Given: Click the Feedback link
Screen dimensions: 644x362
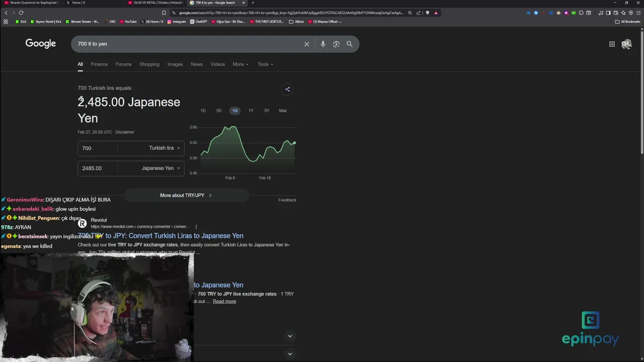Looking at the screenshot, I should (287, 200).
